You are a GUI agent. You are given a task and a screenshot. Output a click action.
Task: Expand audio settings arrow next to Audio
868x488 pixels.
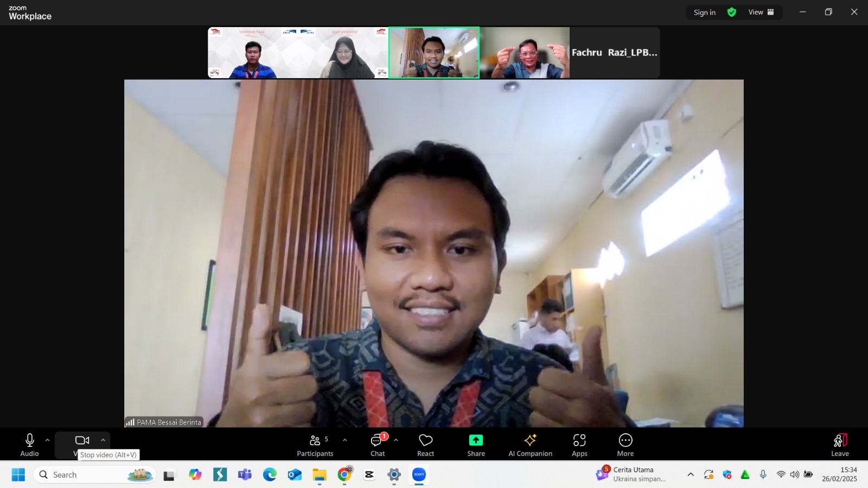[48, 440]
